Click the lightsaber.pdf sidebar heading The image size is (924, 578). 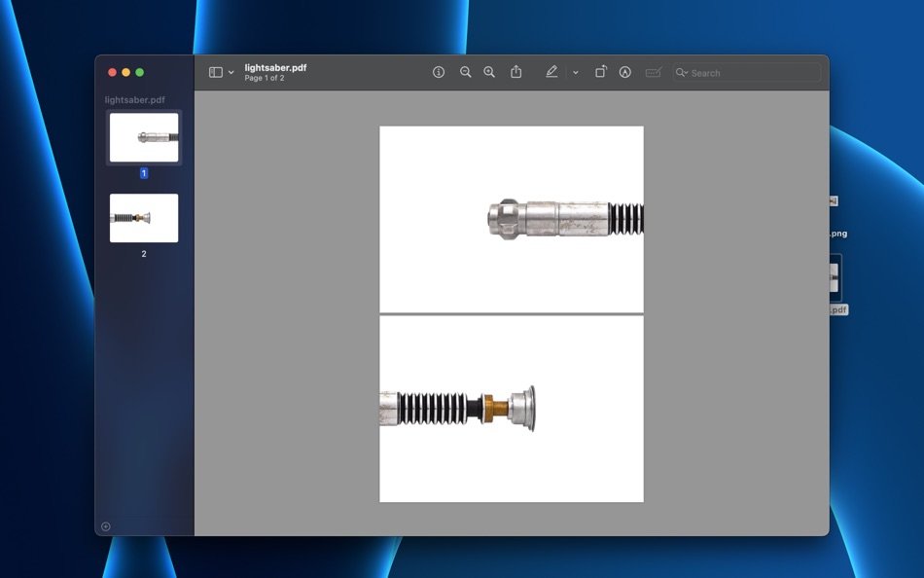click(x=134, y=99)
